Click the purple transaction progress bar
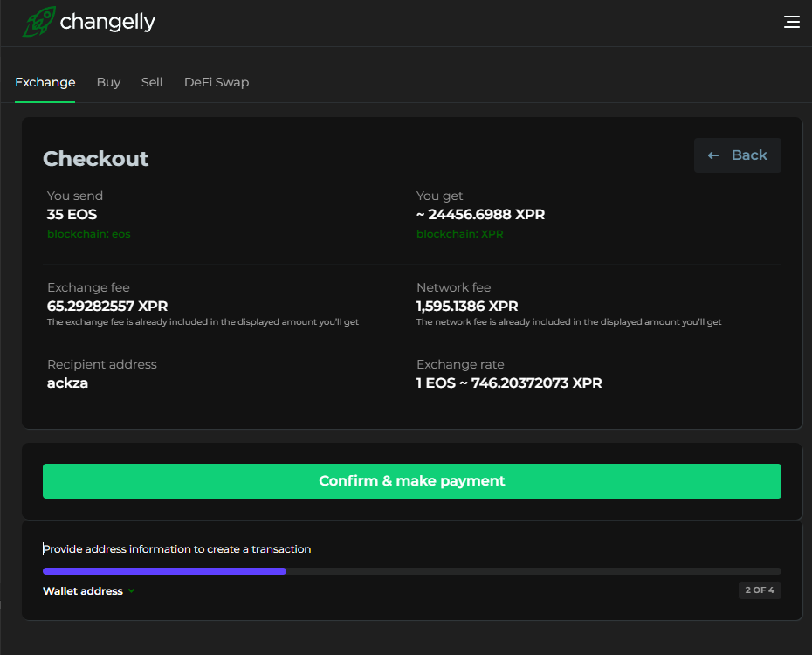Viewport: 812px width, 655px height. [x=164, y=571]
